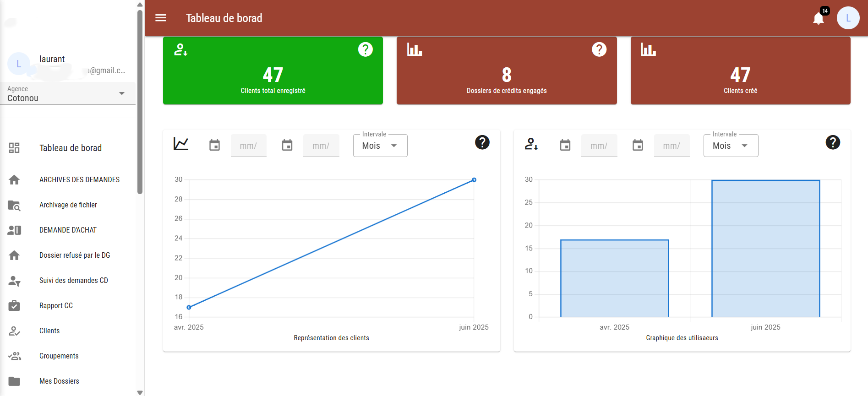Open first calendar picker in utilisateurs chart panel

tap(565, 145)
